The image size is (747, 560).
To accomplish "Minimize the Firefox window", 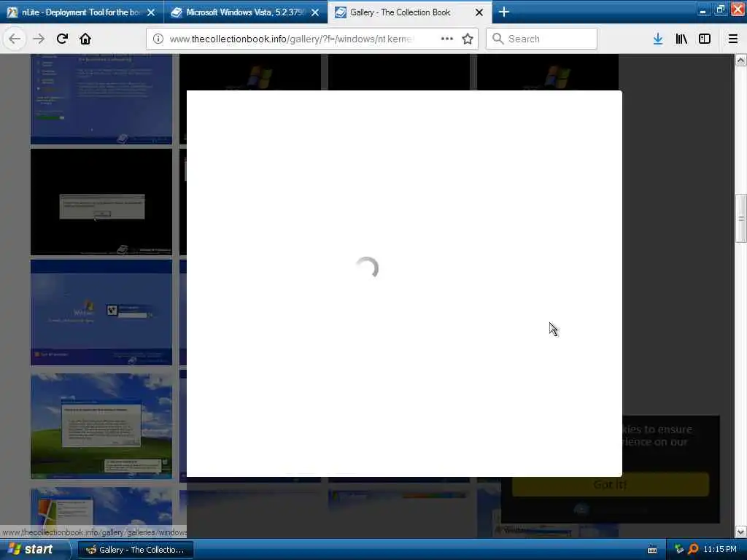I will tap(703, 9).
